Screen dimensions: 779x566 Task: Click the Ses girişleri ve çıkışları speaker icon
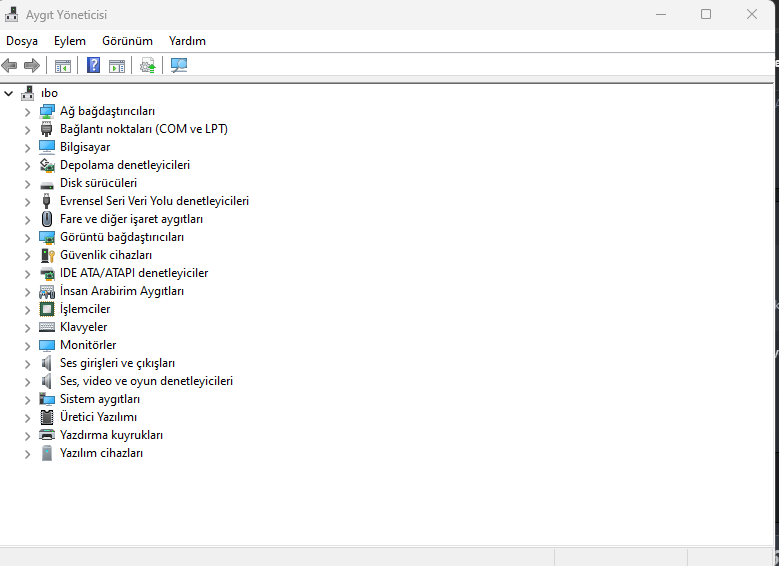click(x=46, y=363)
